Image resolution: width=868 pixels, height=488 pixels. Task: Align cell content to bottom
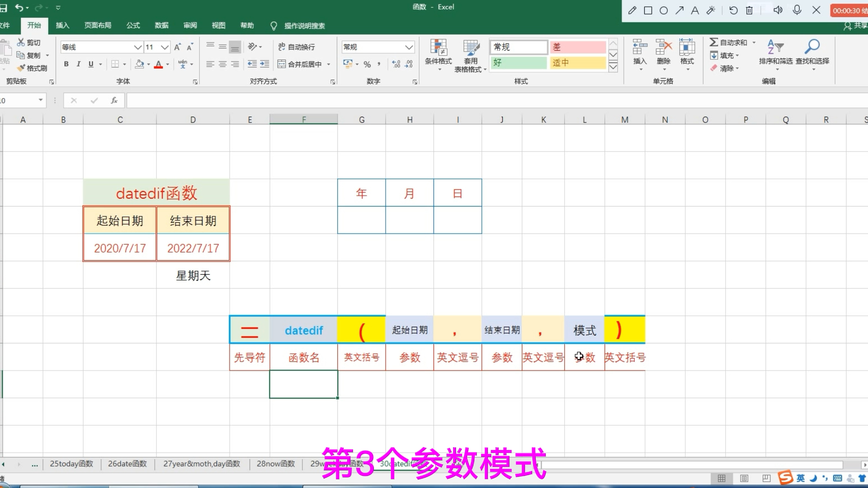tap(235, 47)
